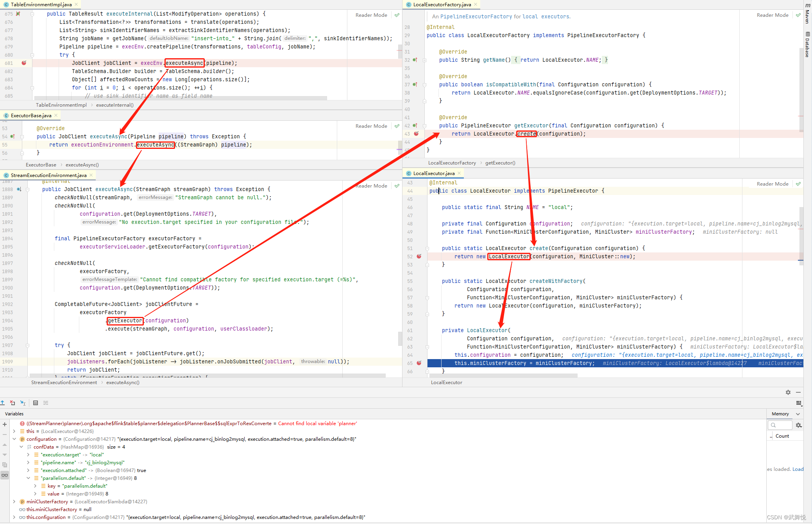Expand the miniClusterFactory variable node
This screenshot has height=524, width=812.
14,502
